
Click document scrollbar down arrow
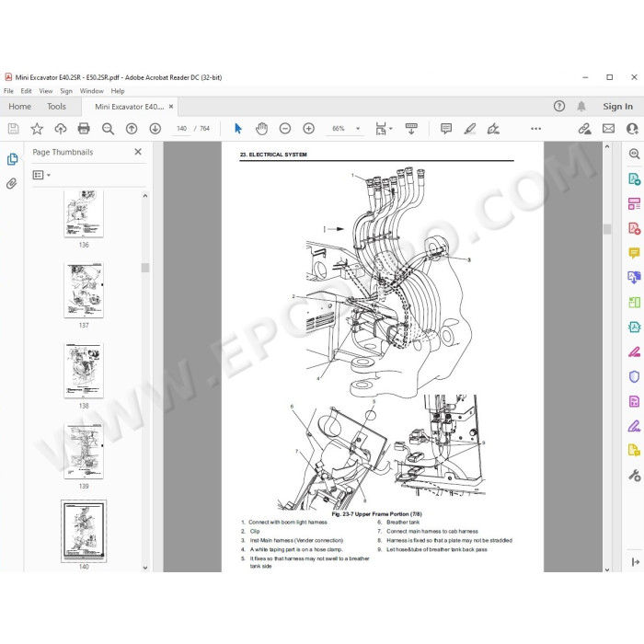(607, 569)
